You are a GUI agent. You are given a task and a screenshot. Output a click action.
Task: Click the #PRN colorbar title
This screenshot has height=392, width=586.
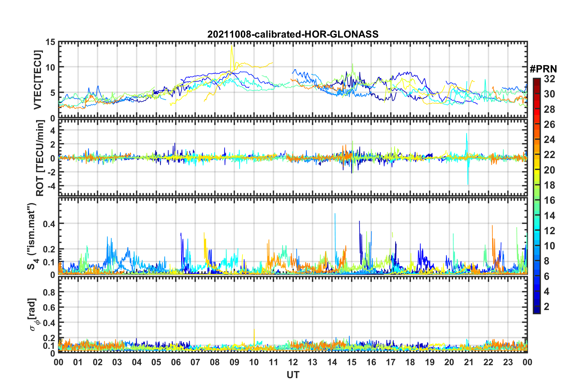pyautogui.click(x=543, y=69)
